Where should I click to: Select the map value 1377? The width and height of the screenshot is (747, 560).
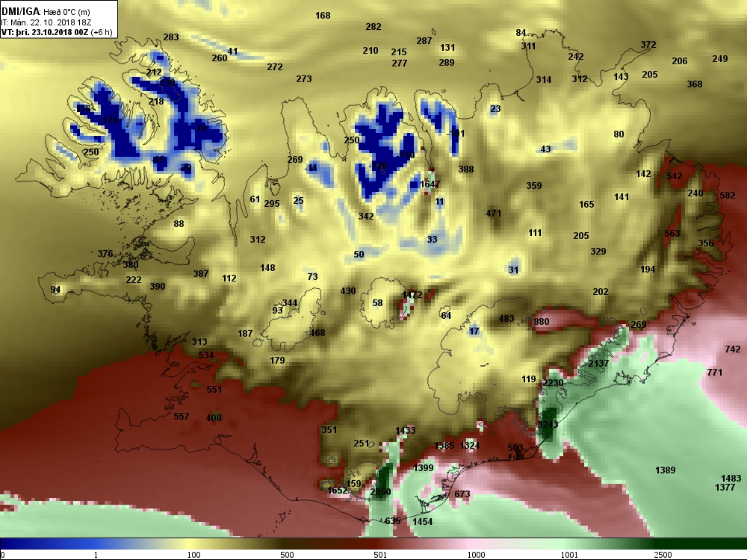click(725, 487)
